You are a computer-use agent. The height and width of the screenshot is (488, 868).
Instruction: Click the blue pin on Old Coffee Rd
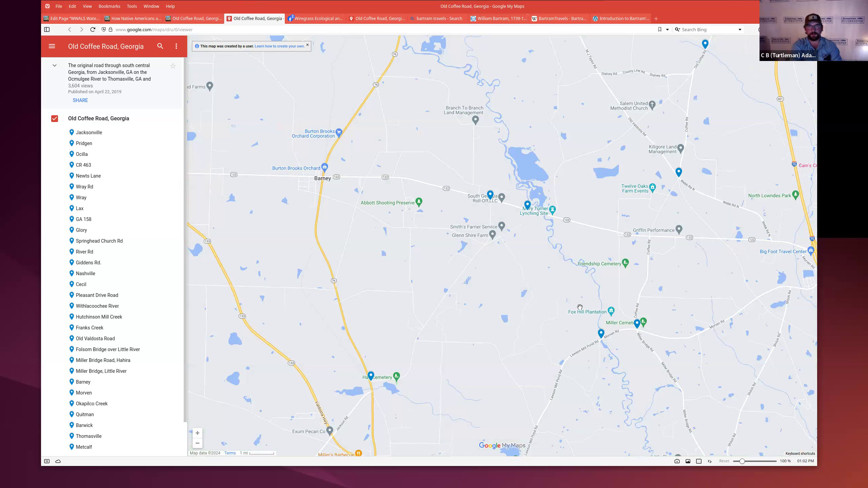coord(705,44)
